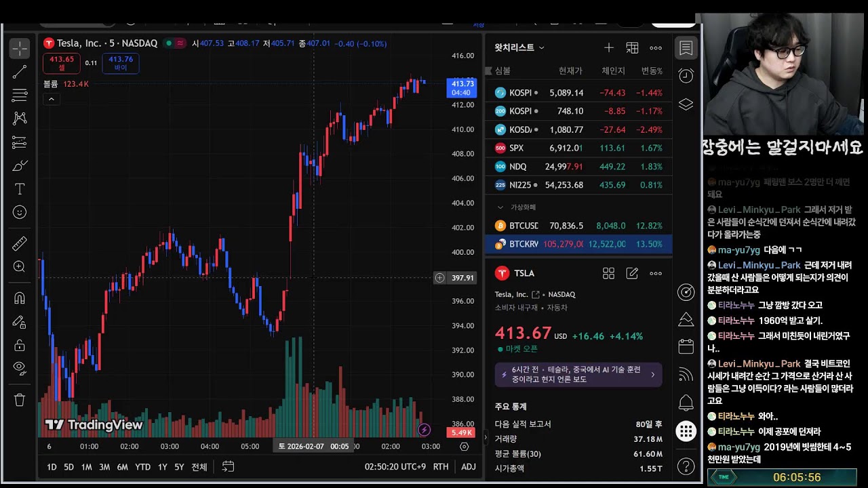
Task: Open the news feed icon
Action: point(686,374)
